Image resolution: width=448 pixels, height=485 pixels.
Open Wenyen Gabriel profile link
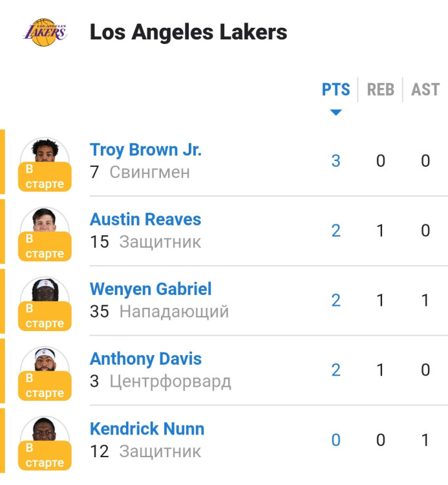click(x=151, y=289)
